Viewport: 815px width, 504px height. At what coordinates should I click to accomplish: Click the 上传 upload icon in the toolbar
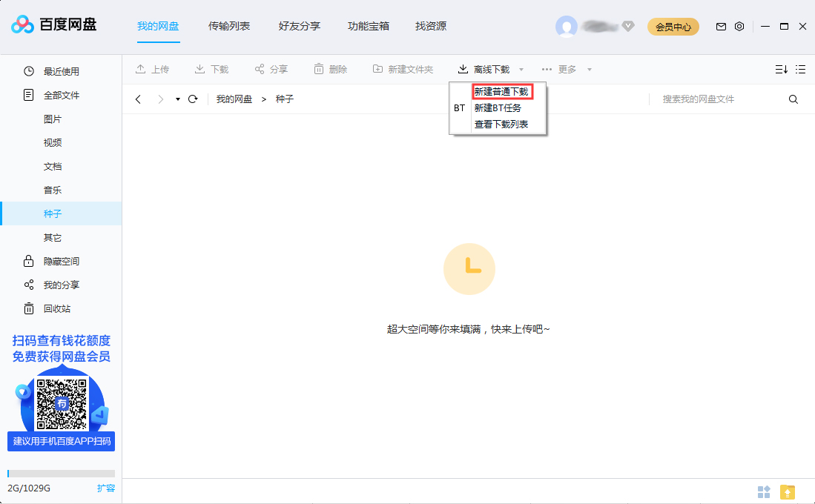point(142,69)
